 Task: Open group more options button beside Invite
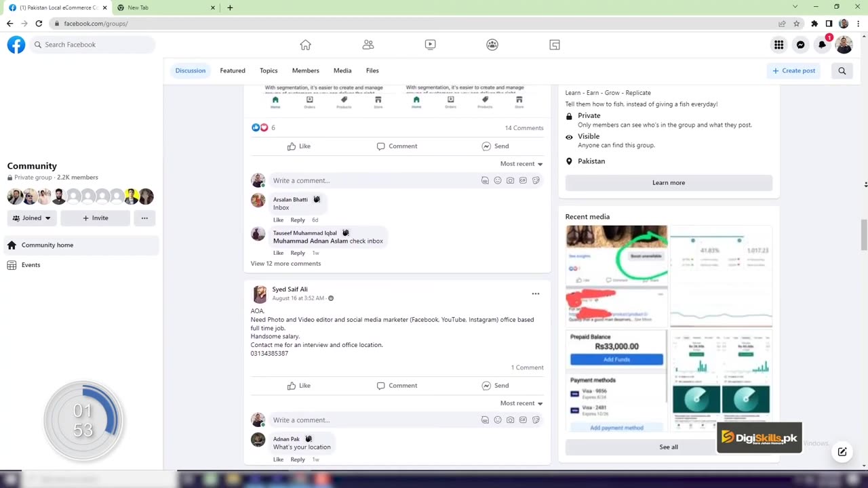coord(144,218)
